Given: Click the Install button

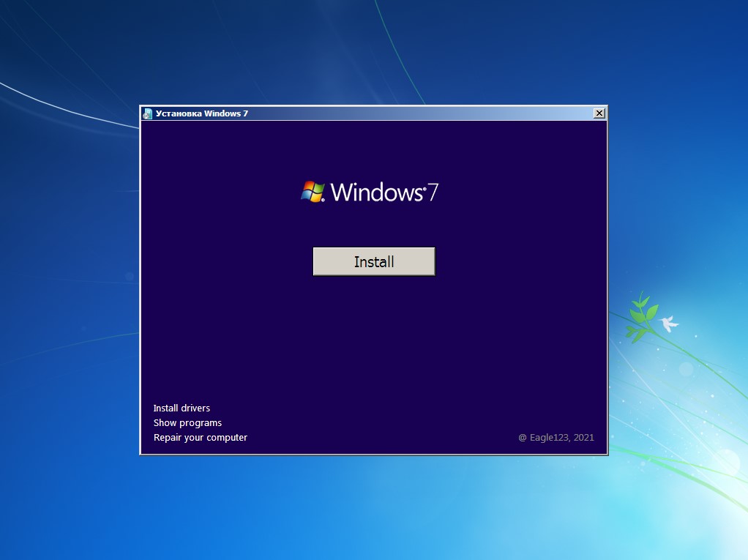Looking at the screenshot, I should pos(374,261).
